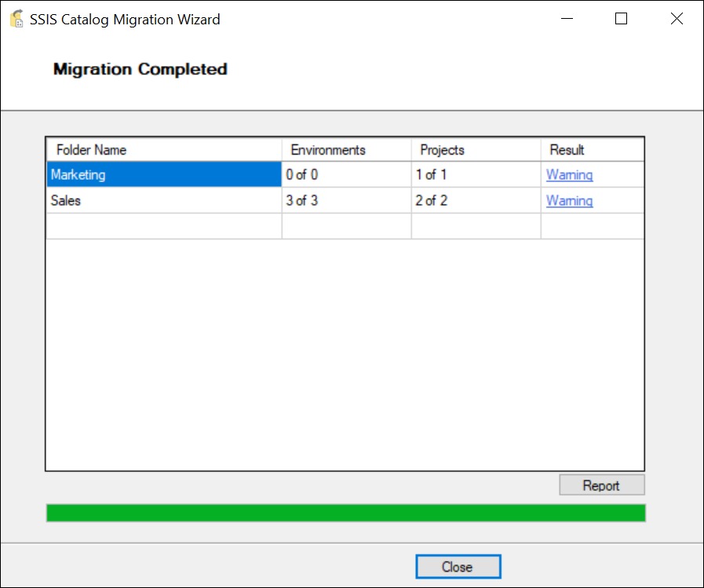This screenshot has width=704, height=588.
Task: Click the Close button
Action: point(458,566)
